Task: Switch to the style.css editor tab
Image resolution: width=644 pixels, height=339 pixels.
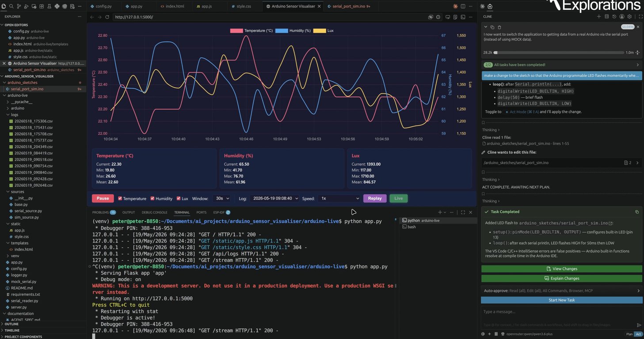Action: tap(244, 7)
